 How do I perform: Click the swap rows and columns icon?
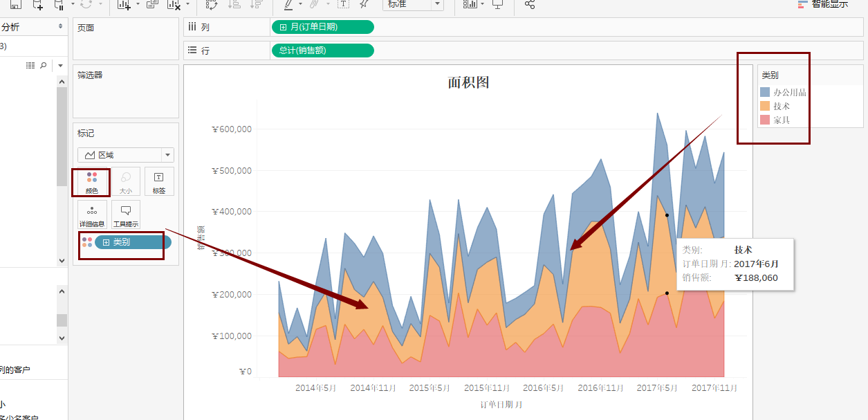(212, 4)
